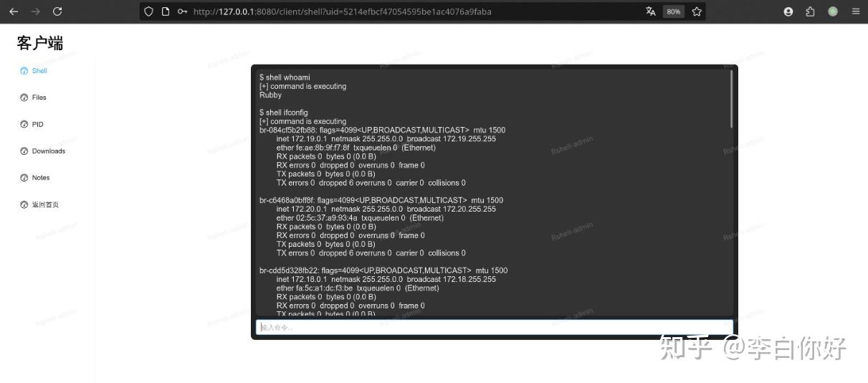This screenshot has height=383, width=868.
Task: Reload the page with browser refresh icon
Action: (58, 11)
